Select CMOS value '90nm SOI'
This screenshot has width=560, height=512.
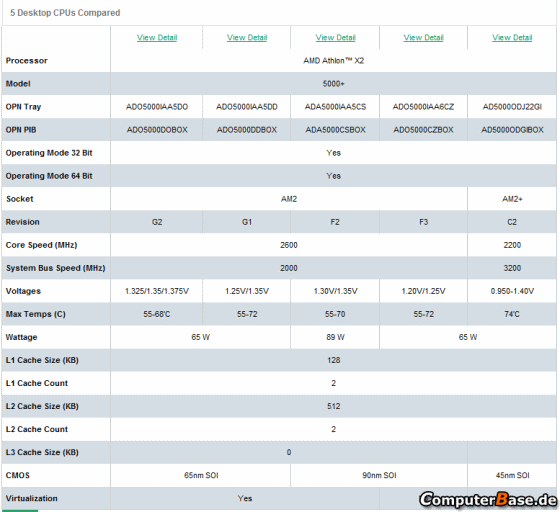click(x=379, y=476)
